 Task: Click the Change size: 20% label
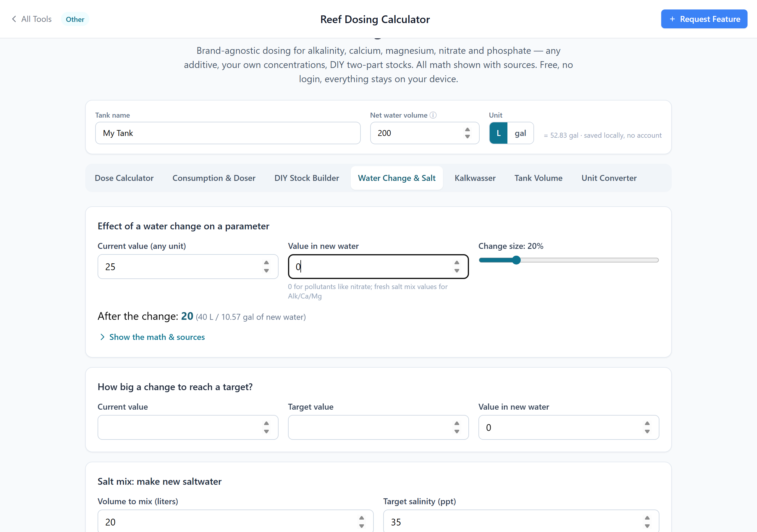pos(510,246)
